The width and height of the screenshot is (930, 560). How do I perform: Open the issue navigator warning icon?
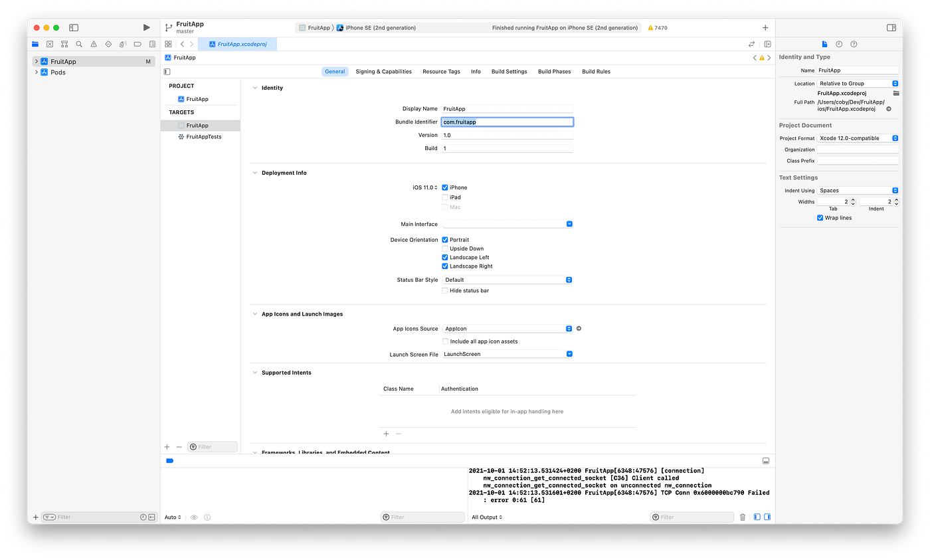point(94,44)
